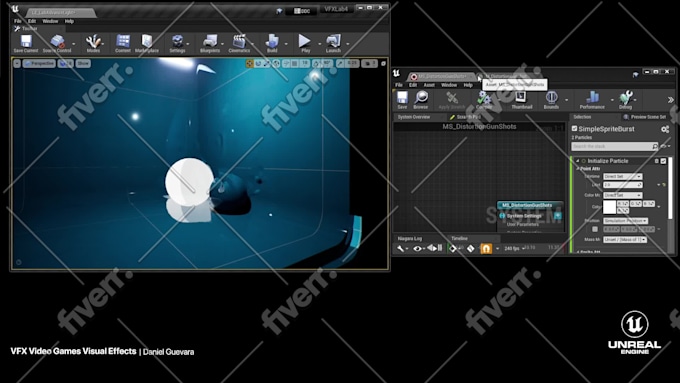Open the Color Mode 'Direct Set' dropdown
The width and height of the screenshot is (680, 383).
[x=623, y=195]
